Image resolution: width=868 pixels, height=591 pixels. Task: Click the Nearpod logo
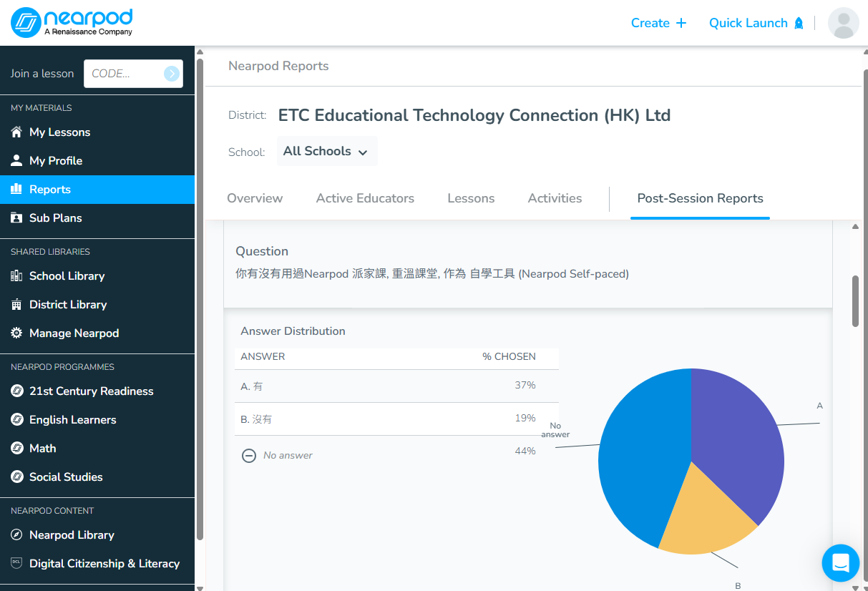[72, 23]
